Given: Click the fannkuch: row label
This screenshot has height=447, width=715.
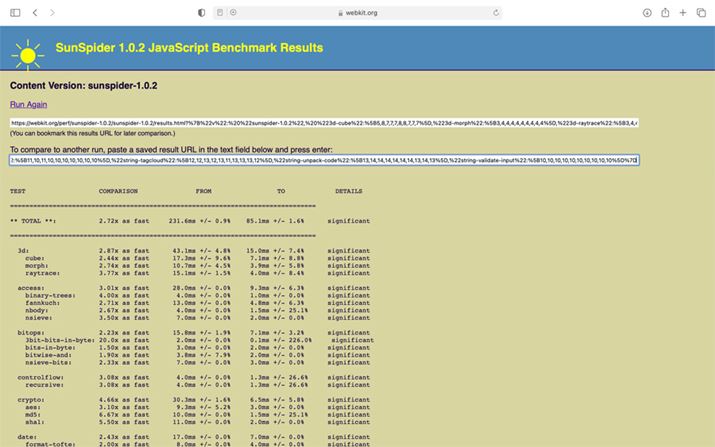Looking at the screenshot, I should (x=42, y=303).
